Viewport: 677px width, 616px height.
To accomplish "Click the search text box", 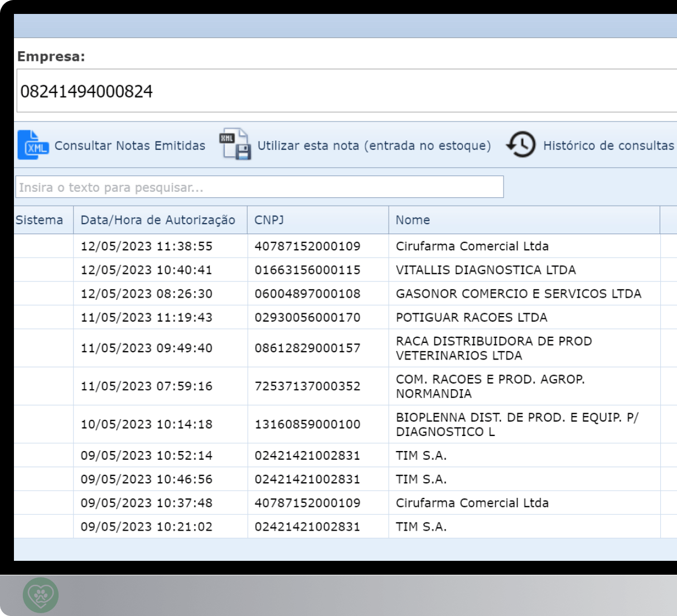I will pos(259,187).
